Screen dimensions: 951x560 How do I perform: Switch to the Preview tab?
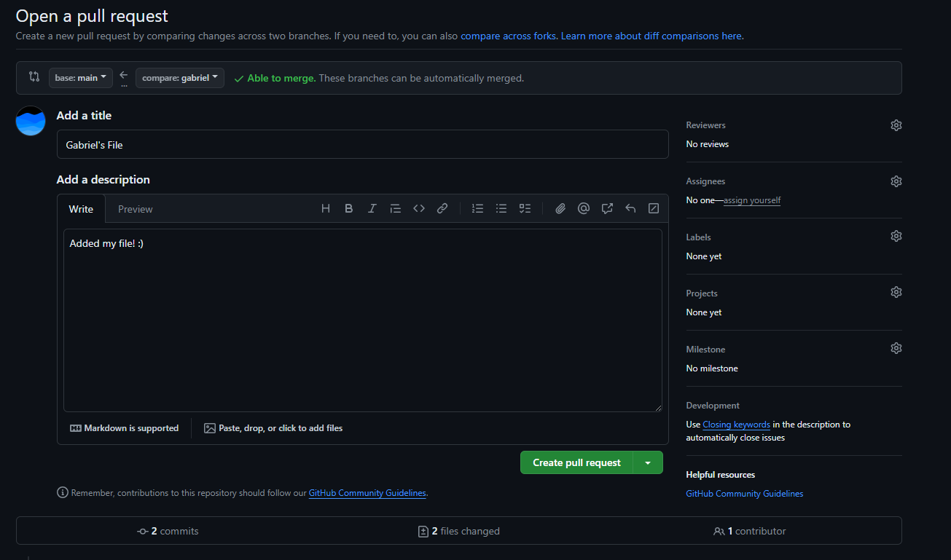click(136, 209)
